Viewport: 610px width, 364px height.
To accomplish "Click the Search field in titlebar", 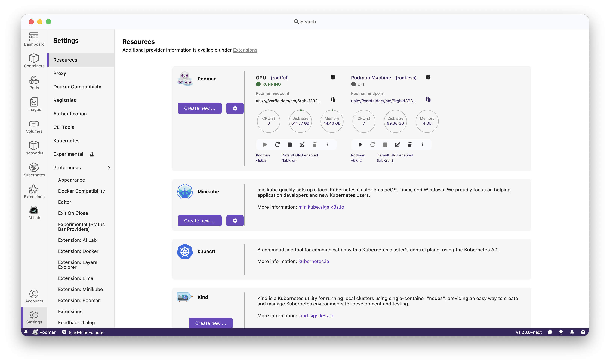I will pos(305,22).
